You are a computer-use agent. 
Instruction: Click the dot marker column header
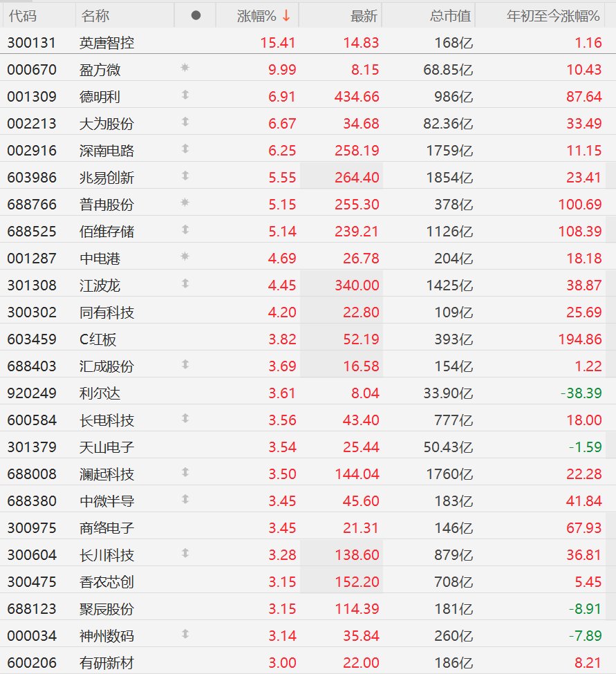[x=196, y=15]
